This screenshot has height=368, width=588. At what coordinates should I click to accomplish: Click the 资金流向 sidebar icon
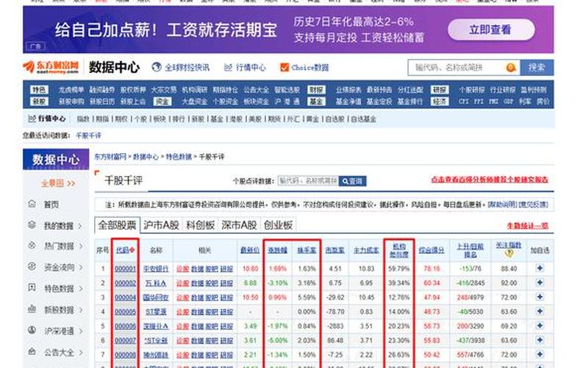coord(32,266)
